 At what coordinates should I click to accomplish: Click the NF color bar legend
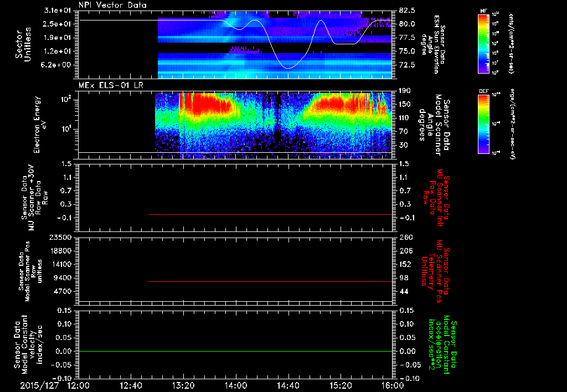point(484,43)
